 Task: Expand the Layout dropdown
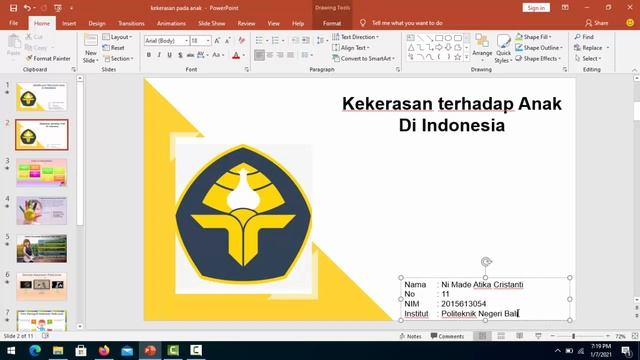coord(118,37)
